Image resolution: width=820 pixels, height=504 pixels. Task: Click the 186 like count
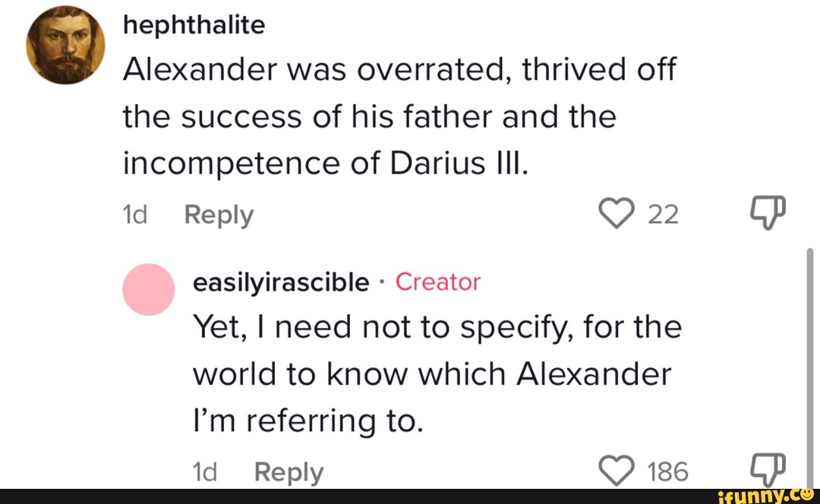tap(668, 472)
